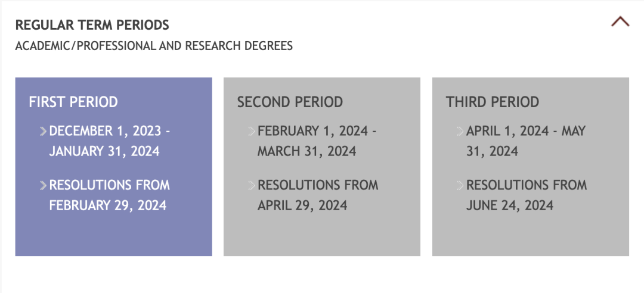Click the arrow icon before Resolutions from June 24

tap(460, 185)
